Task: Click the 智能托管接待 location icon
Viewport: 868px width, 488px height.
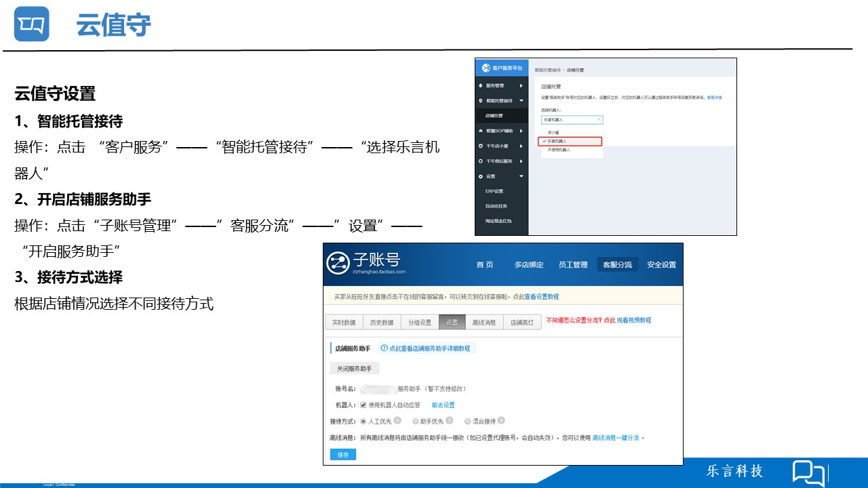Action: (480, 101)
